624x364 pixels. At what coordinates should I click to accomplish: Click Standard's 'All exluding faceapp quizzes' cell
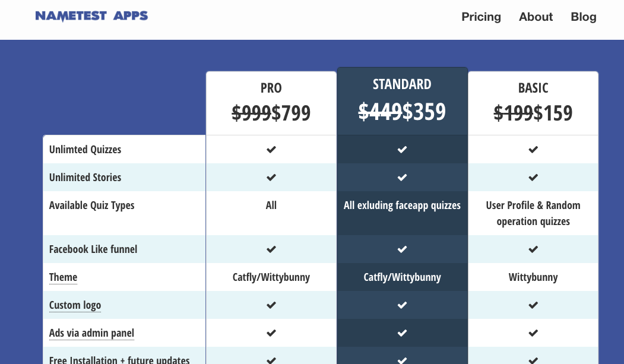(402, 213)
